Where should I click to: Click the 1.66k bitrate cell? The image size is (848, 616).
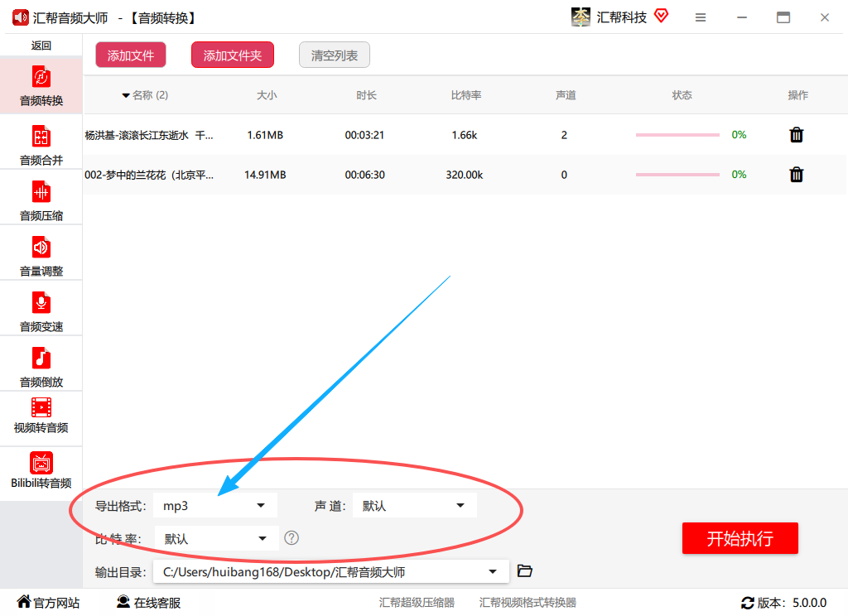(x=465, y=135)
